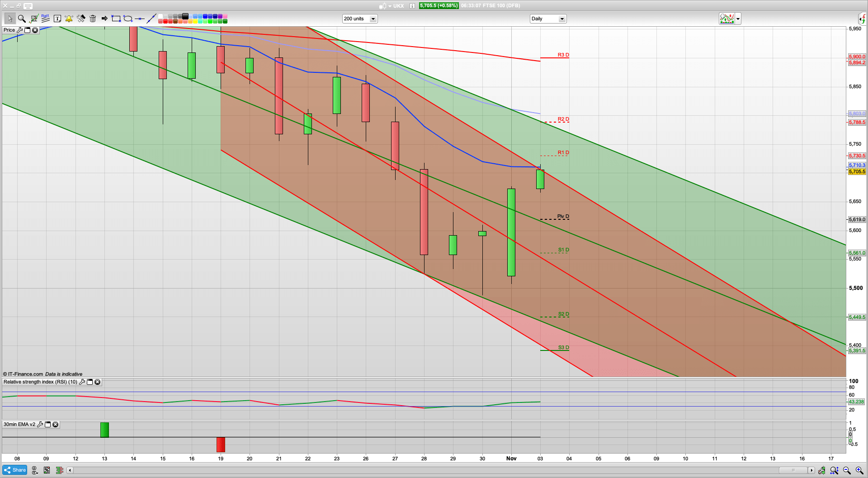Toggle the RSI panel window icon
The width and height of the screenshot is (868, 478).
tap(90, 382)
